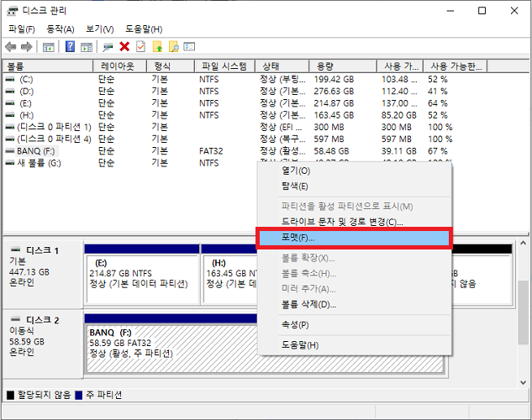Select the (디스크 0 파티션 4) volume row
532x420 pixels.
[x=55, y=139]
